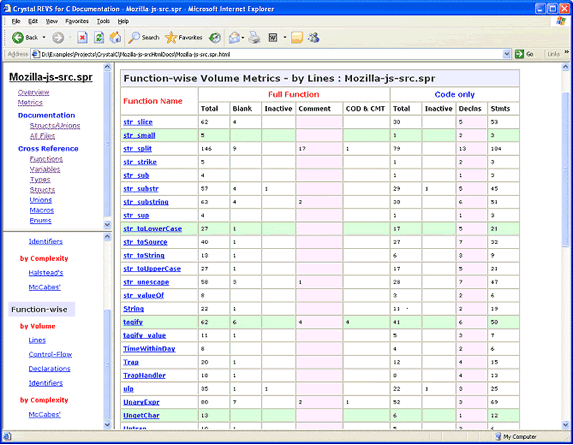
Task: Open the History clock icon
Action: point(215,37)
